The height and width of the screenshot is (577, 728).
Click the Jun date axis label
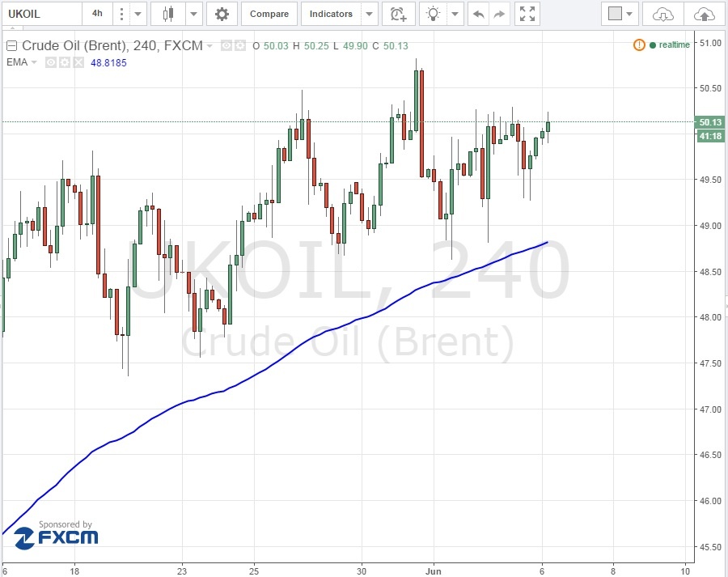point(434,571)
